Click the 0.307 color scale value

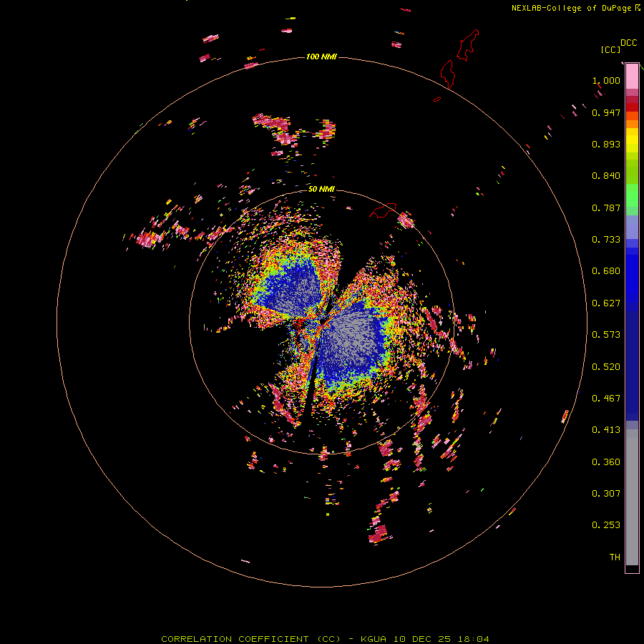tap(606, 494)
